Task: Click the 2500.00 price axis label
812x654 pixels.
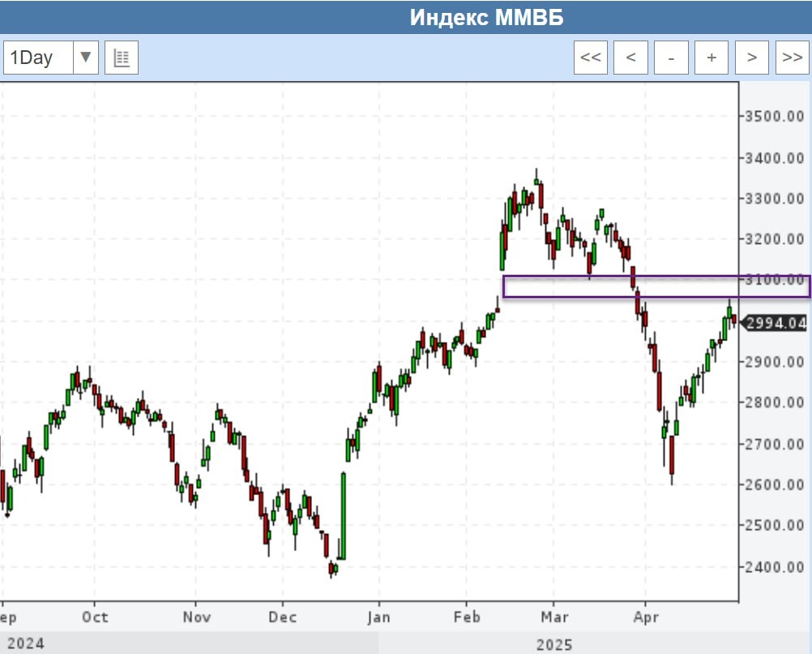Action: 774,525
